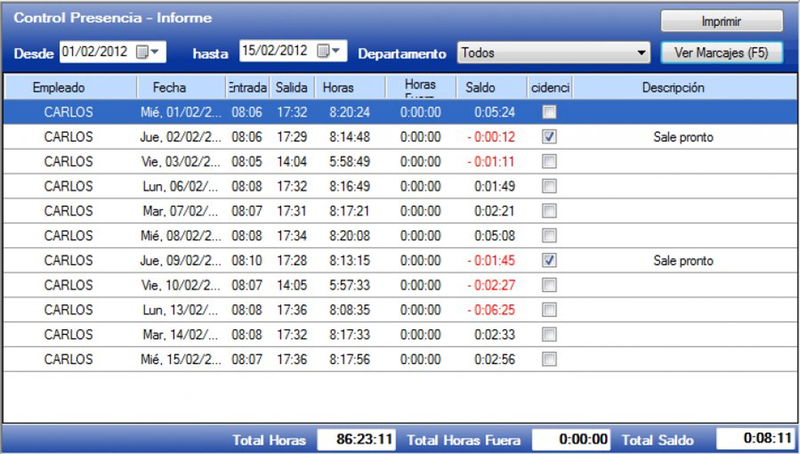This screenshot has width=800, height=454.
Task: Click CARLOS in the Mié 01/02 row
Action: [68, 112]
